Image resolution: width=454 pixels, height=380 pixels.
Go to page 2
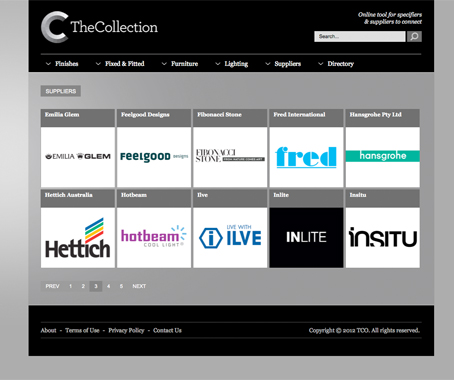point(83,286)
